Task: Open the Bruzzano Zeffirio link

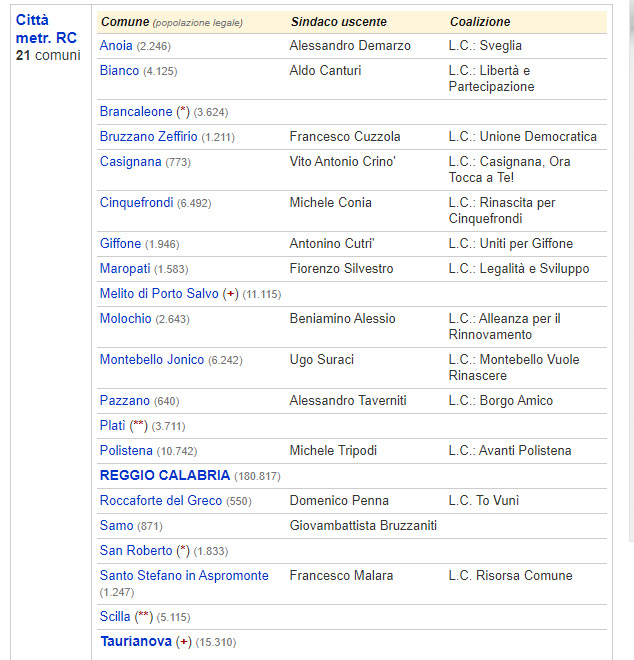Action: 148,136
